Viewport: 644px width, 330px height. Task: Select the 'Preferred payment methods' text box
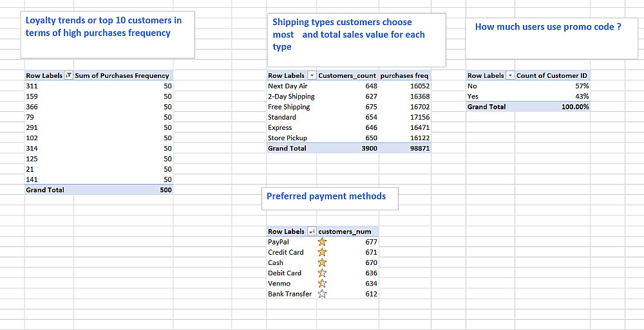point(332,197)
